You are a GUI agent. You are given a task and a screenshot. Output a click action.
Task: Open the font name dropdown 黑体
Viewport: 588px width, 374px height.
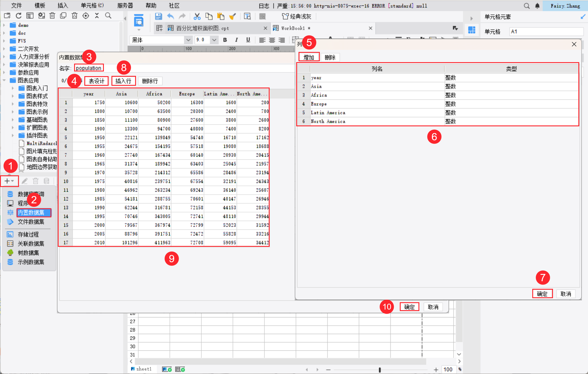pos(188,40)
